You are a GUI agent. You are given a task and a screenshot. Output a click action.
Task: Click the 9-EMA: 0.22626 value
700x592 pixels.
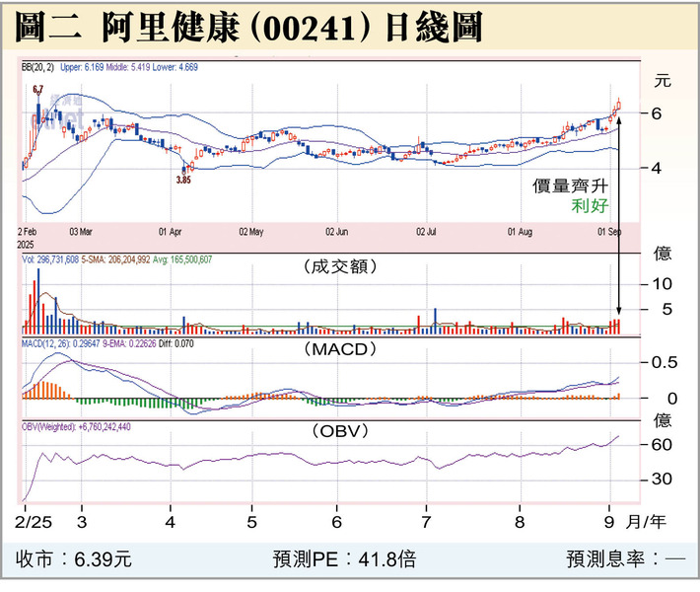(x=129, y=343)
